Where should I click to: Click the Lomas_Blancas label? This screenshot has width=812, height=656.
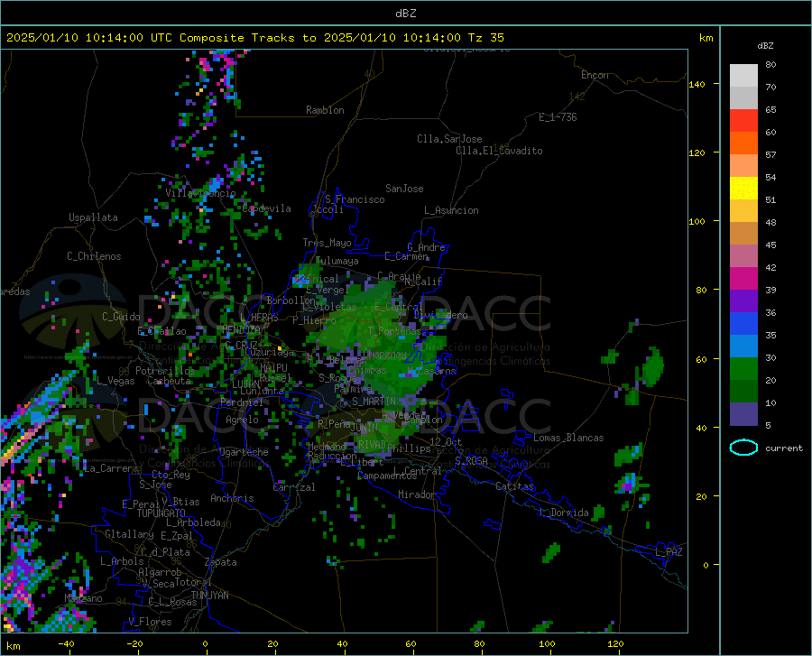(x=568, y=438)
